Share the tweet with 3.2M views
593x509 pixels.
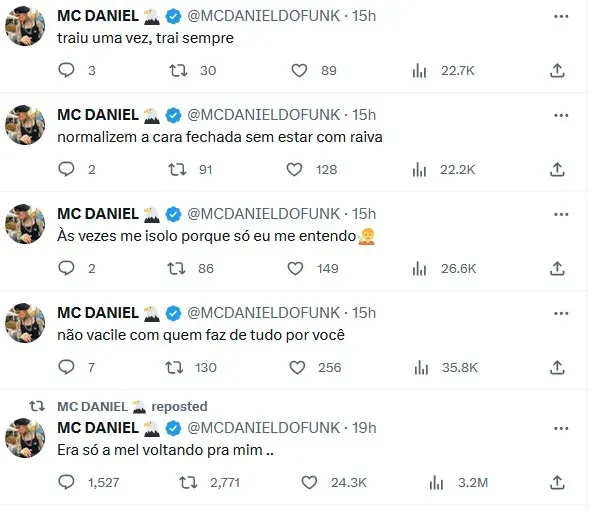click(557, 483)
